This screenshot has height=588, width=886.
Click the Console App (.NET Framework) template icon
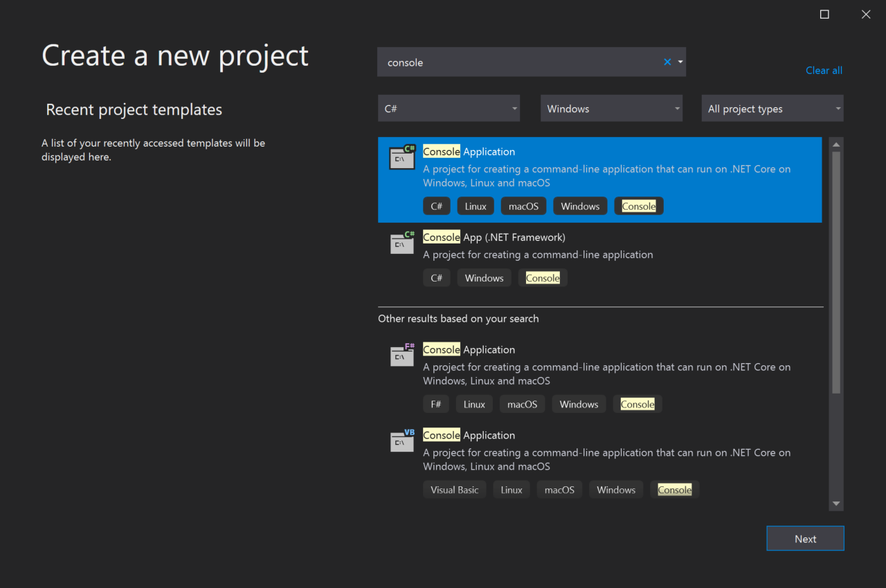pyautogui.click(x=401, y=243)
